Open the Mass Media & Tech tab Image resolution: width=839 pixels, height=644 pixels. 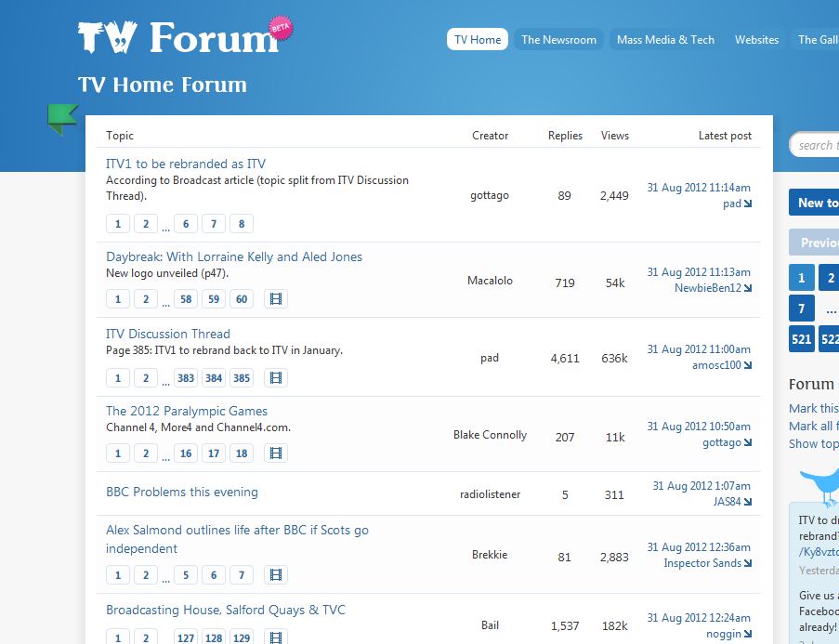tap(665, 40)
